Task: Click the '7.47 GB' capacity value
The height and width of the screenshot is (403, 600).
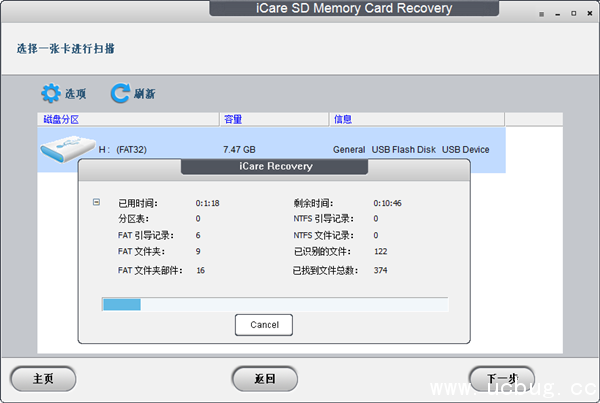Action: (239, 150)
